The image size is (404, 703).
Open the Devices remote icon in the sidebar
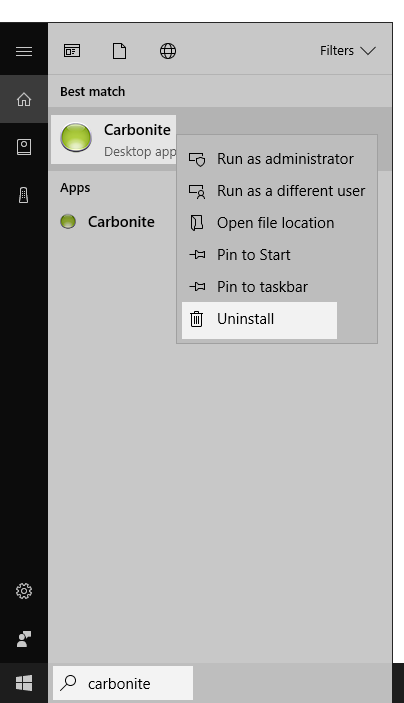[x=24, y=195]
